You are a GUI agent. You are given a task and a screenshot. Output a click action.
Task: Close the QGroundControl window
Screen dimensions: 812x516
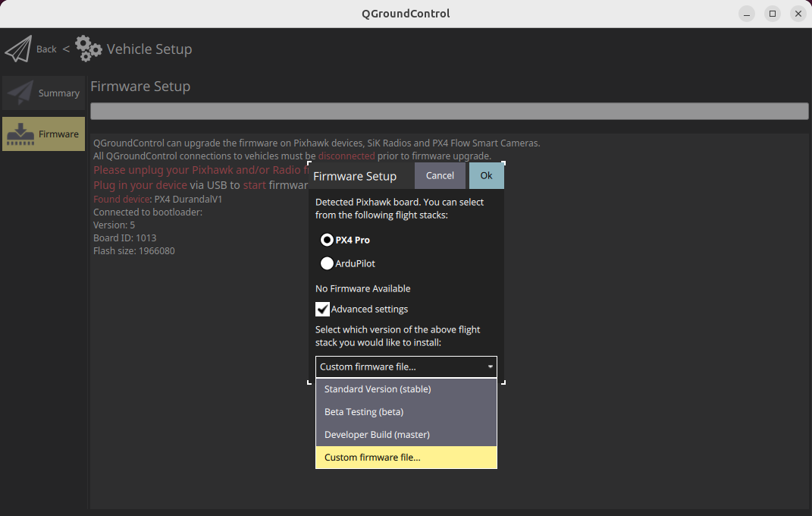798,14
